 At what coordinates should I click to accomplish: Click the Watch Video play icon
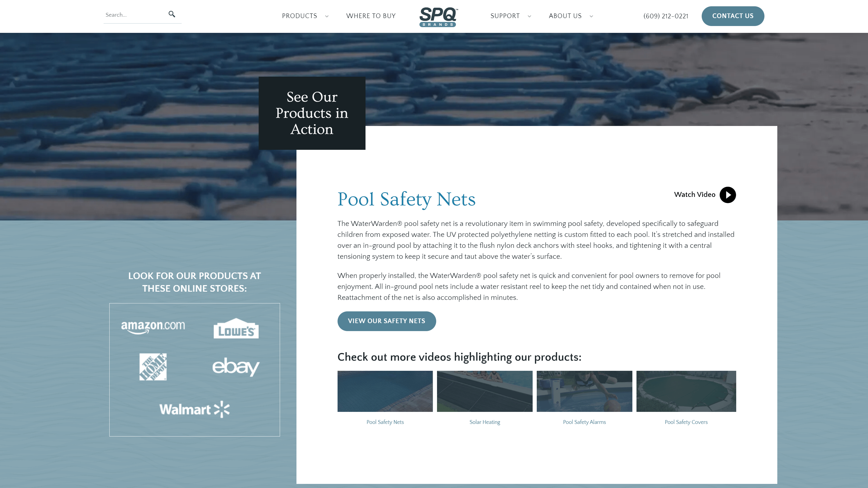click(x=727, y=195)
